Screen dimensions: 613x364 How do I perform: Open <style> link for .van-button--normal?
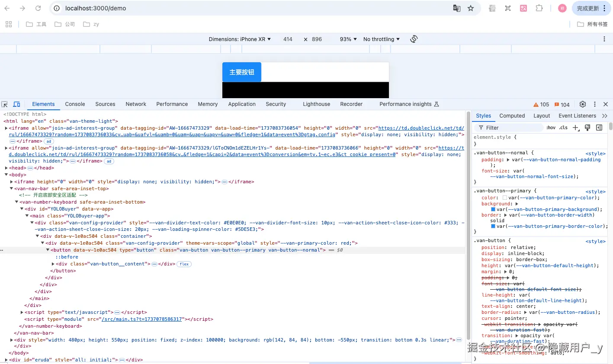[596, 154]
